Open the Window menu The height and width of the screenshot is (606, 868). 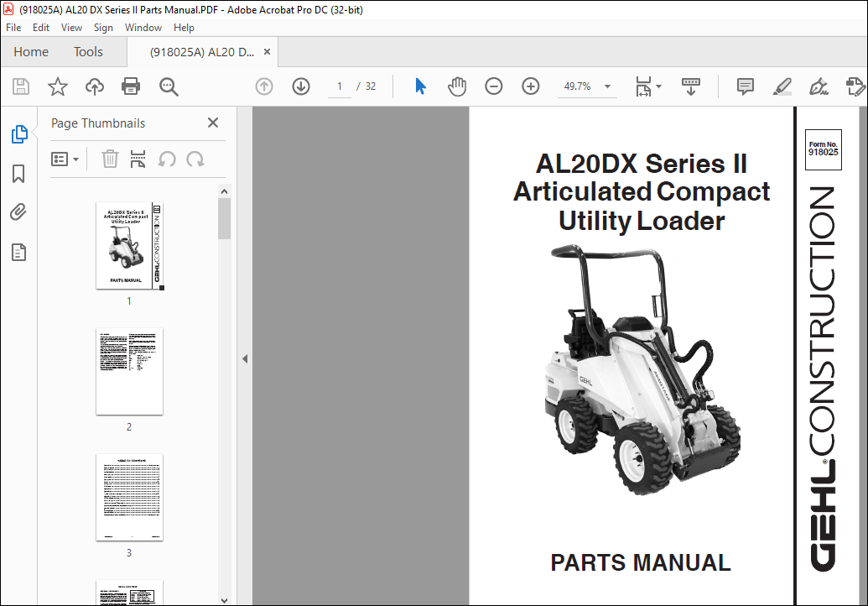[x=143, y=28]
